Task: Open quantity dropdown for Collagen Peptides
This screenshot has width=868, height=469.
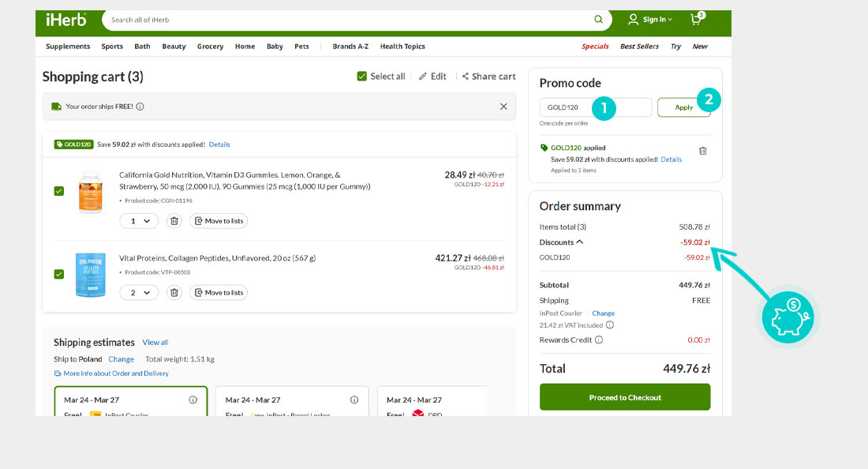Action: click(139, 292)
